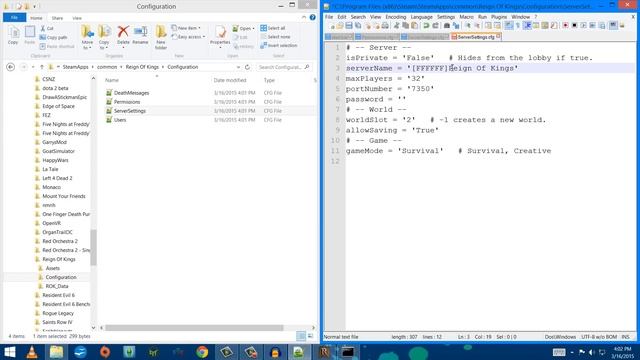Click Notepad++ Playback macro icon
The image size is (640, 360).
click(x=583, y=26)
